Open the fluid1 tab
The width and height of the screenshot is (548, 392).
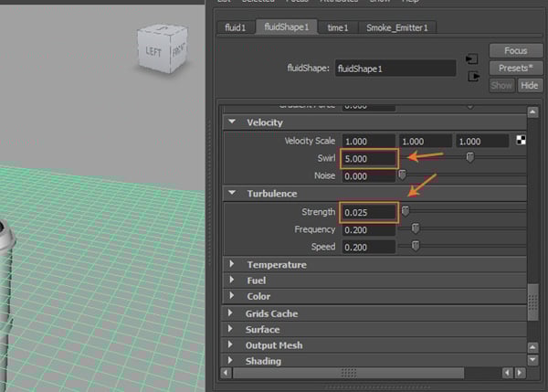click(x=235, y=28)
